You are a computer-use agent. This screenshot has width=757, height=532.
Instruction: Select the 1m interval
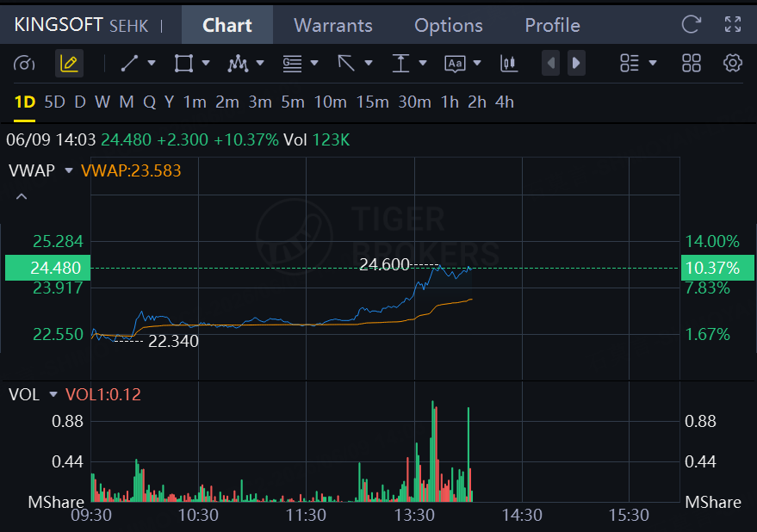point(195,102)
